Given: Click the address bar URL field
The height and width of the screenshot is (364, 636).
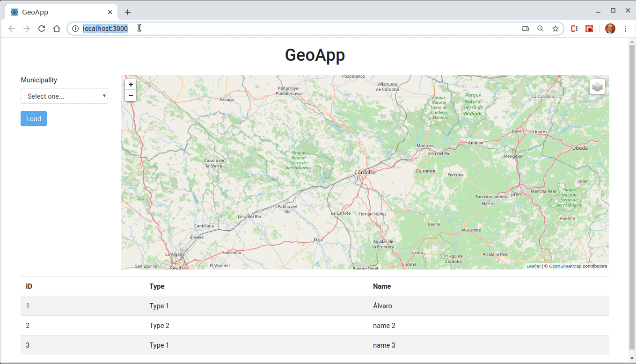Looking at the screenshot, I should (300, 29).
